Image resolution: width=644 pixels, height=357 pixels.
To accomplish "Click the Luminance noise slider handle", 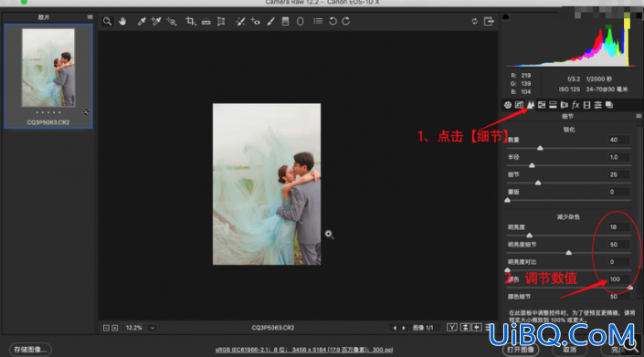I will [530, 236].
